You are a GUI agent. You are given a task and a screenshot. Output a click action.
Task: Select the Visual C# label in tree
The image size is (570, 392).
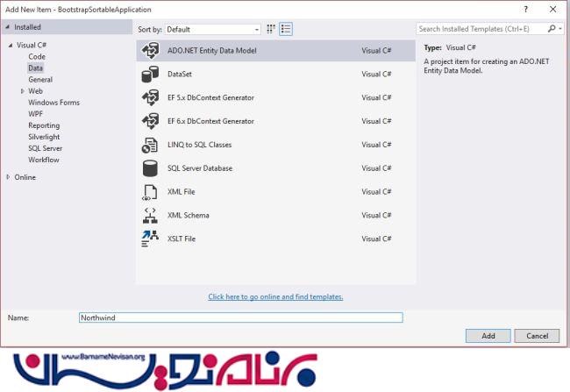coord(32,45)
